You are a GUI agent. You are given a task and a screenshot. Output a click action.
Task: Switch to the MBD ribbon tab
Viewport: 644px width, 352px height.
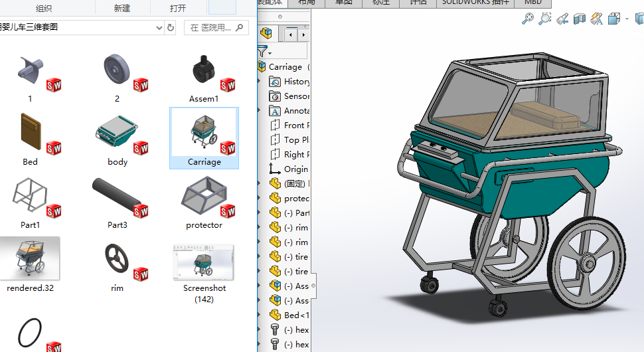coord(532,2)
